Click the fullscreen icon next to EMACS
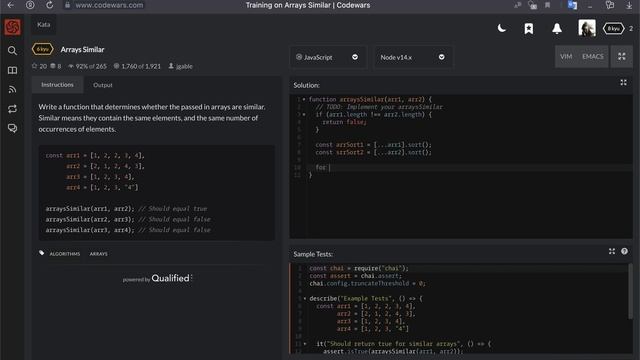Screen dimensions: 640x360 (x=622, y=56)
